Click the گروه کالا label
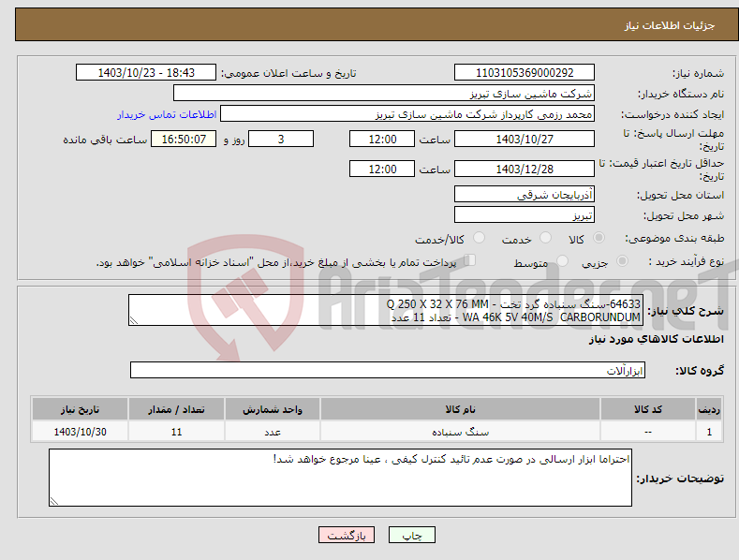This screenshot has width=739, height=560. (700, 371)
